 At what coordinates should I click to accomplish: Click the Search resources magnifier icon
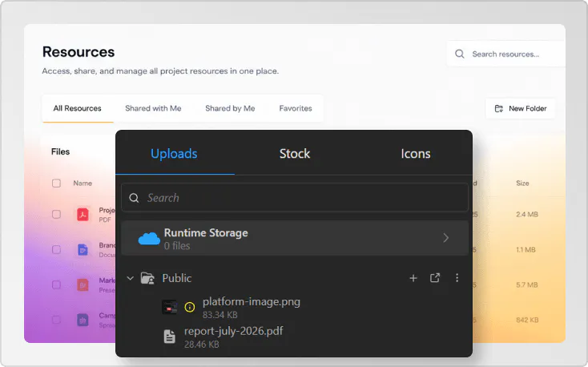pos(460,54)
